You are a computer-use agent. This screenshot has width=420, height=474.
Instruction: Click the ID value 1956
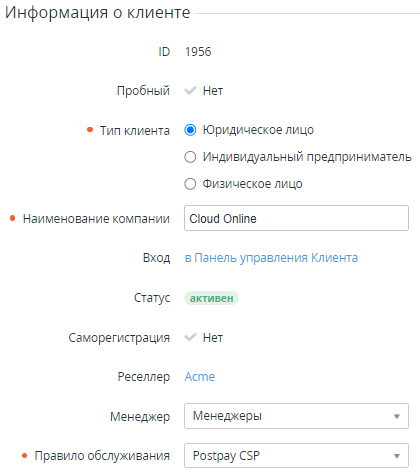point(198,52)
